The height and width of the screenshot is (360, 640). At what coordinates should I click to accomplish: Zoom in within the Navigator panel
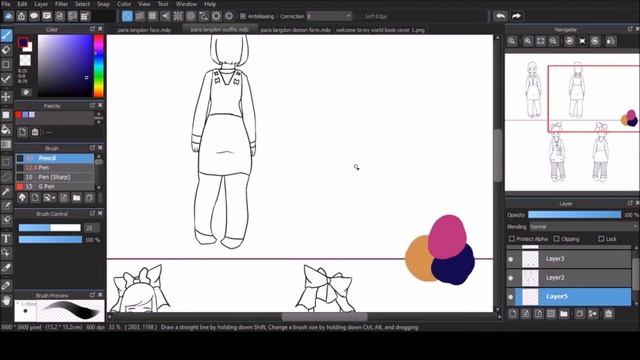pos(528,41)
